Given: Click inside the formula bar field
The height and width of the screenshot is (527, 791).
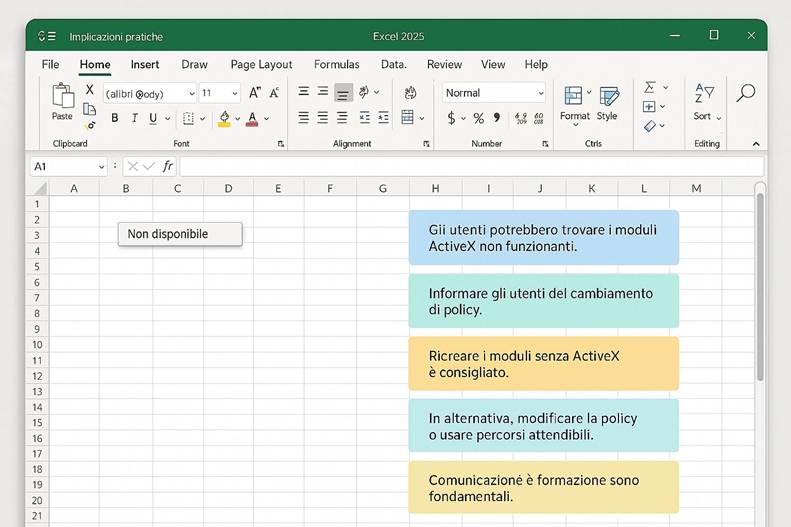Looking at the screenshot, I should (x=470, y=166).
